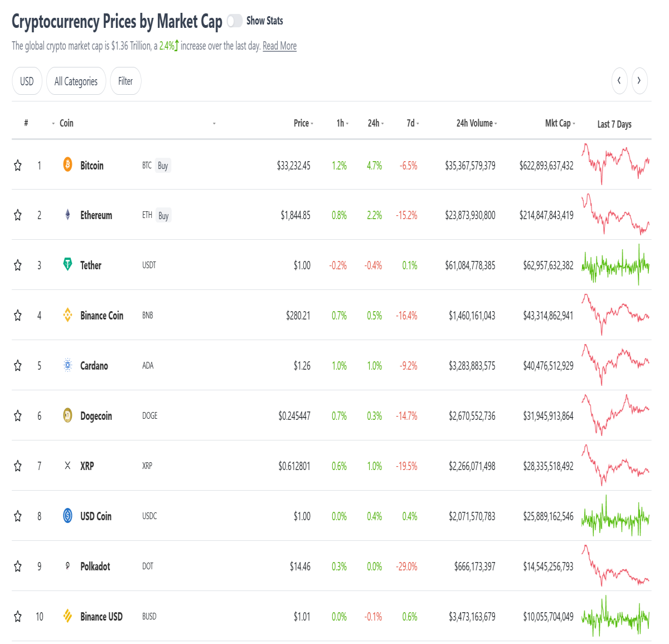Viewport: 669px width, 644px height.
Task: View Polkadot 7-day sparkline chart
Action: pyautogui.click(x=615, y=565)
